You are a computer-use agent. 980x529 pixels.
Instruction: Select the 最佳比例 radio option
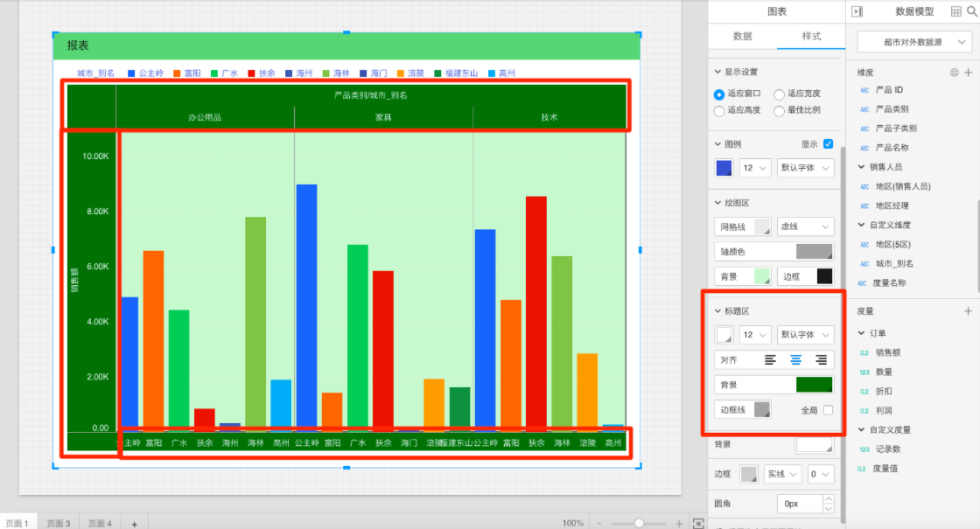(779, 111)
